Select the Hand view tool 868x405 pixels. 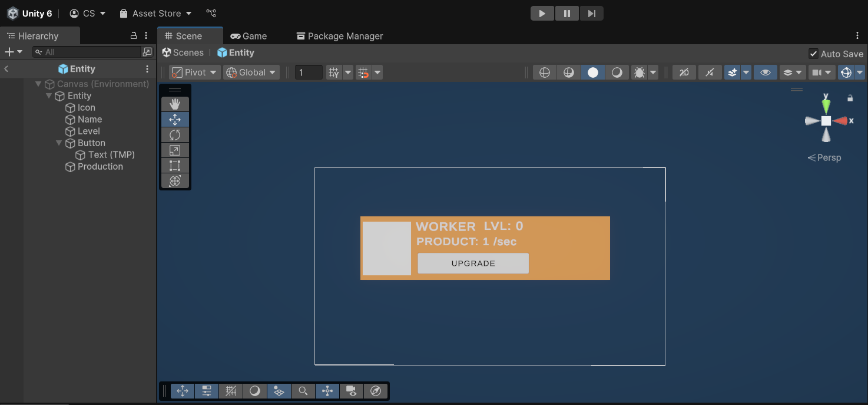(x=175, y=104)
